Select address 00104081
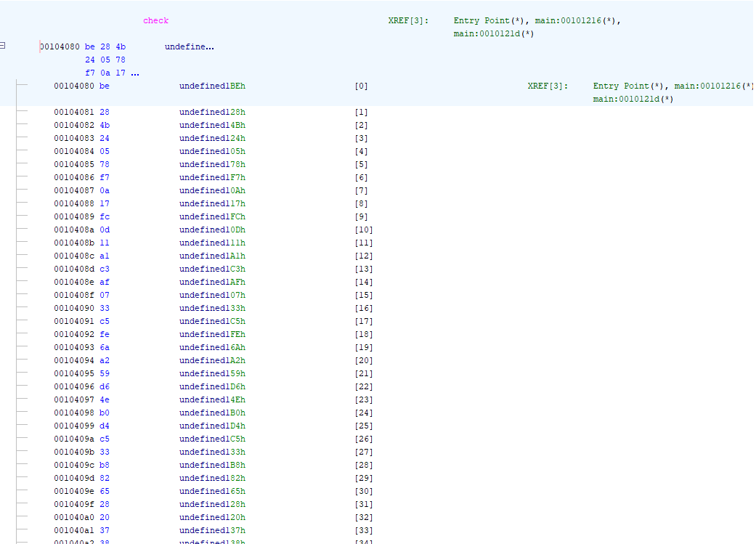Image resolution: width=756 pixels, height=544 pixels. tap(74, 112)
